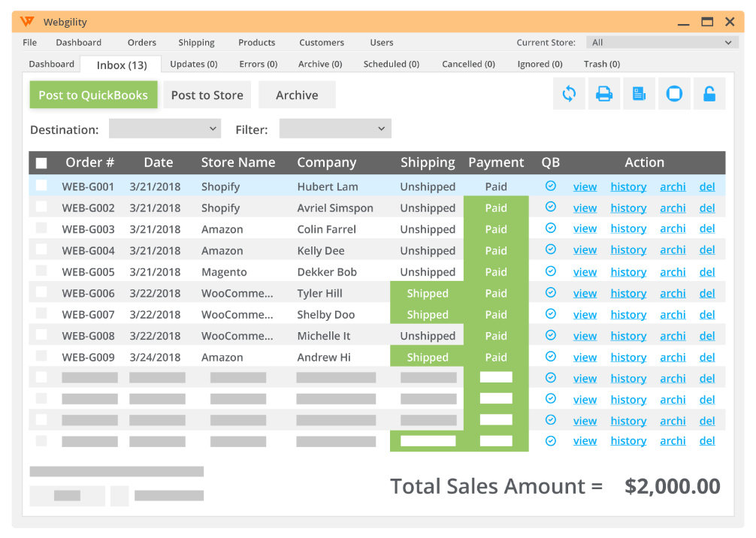Click the Company column header

[x=326, y=163]
